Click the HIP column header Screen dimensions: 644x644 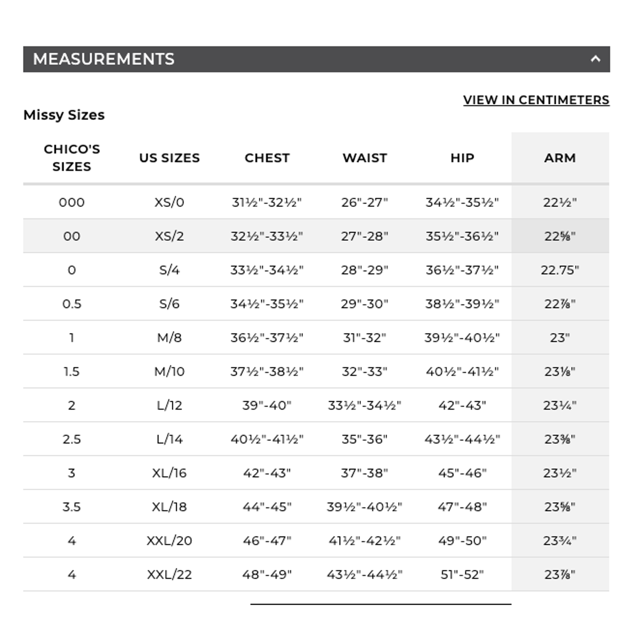click(462, 158)
